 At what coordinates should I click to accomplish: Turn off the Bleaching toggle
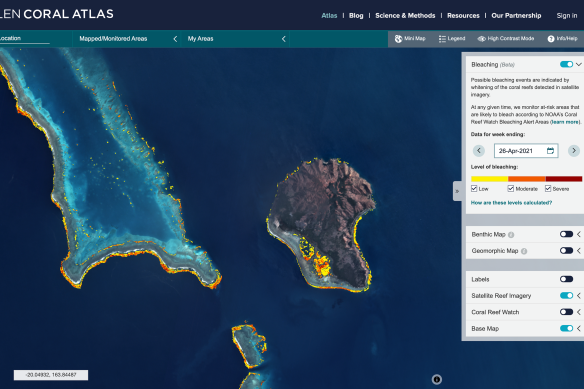566,64
